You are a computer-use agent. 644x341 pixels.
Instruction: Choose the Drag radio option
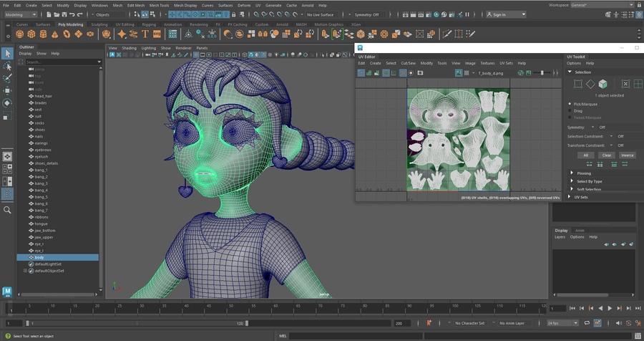click(x=570, y=111)
